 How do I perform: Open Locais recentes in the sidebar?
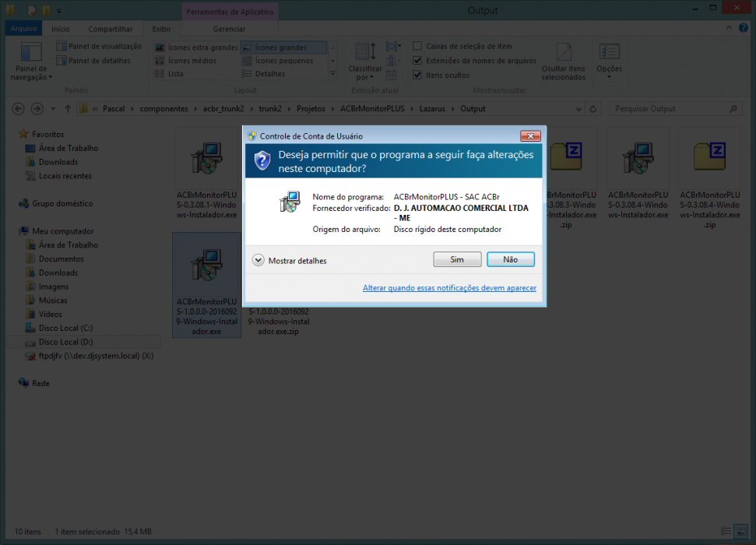click(x=65, y=176)
